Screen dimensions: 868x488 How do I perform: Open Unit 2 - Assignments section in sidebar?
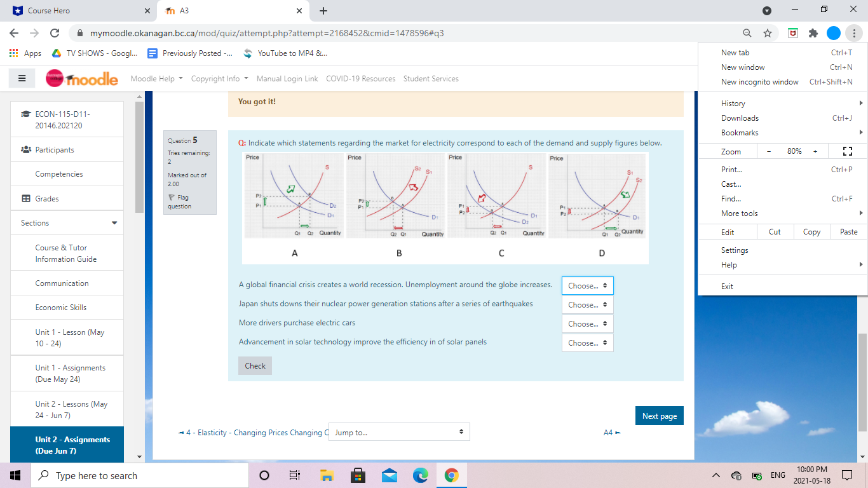point(67,445)
